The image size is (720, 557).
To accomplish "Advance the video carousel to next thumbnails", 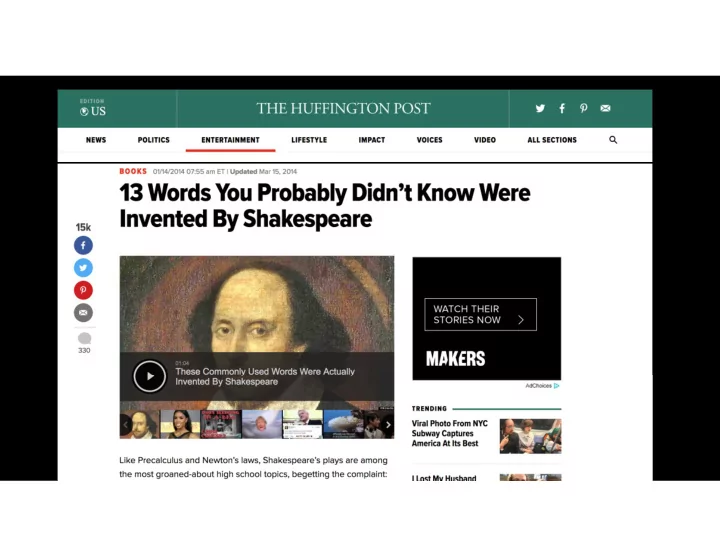I will 388,425.
